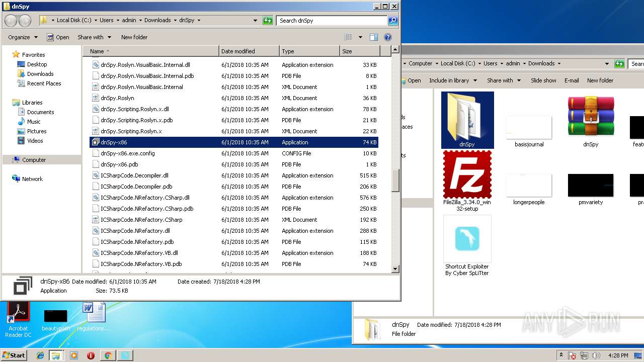Open Opera browser from taskbar
The image size is (644, 362).
[91, 355]
